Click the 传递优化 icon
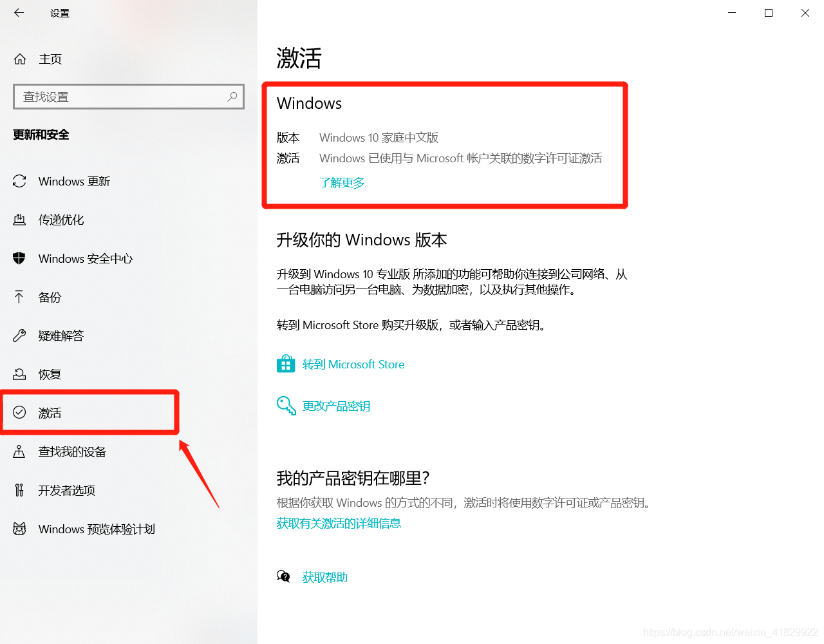 pyautogui.click(x=19, y=220)
